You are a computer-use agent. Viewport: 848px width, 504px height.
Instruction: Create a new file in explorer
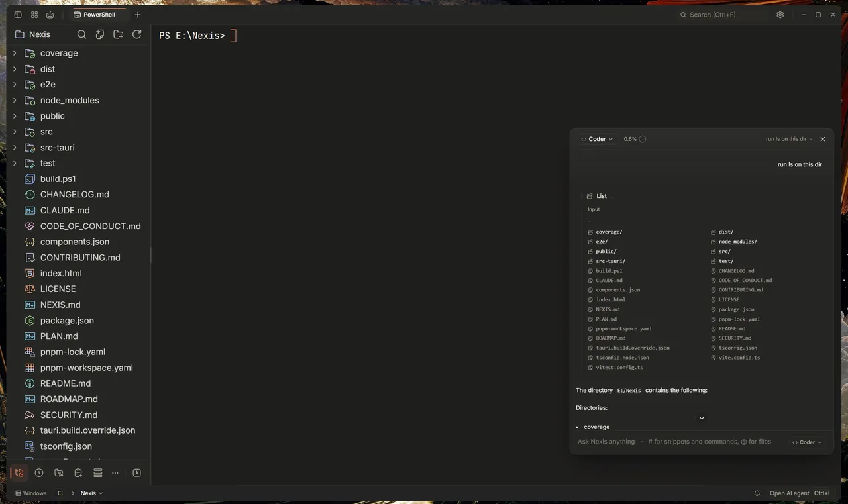pyautogui.click(x=100, y=34)
